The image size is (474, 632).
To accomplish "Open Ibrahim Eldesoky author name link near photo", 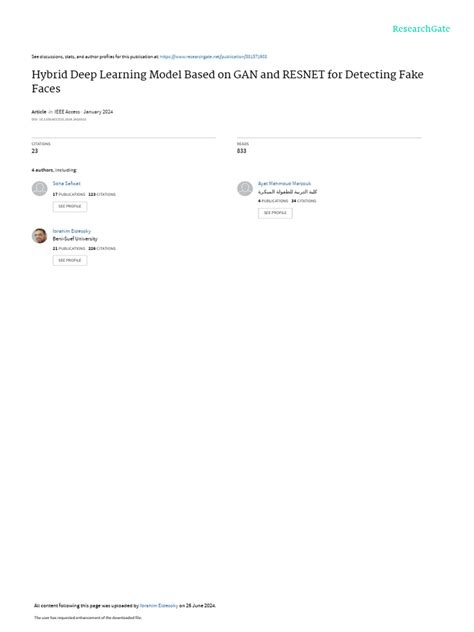I will (72, 231).
